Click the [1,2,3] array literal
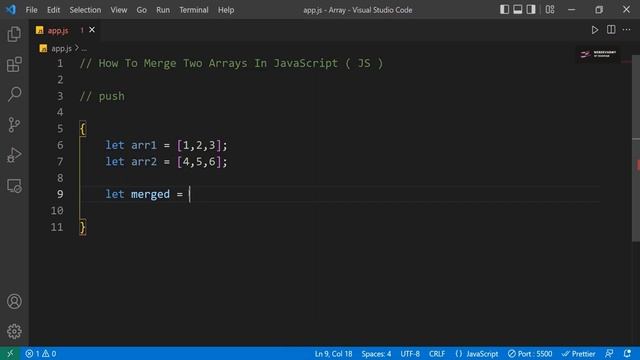The width and height of the screenshot is (640, 360). [x=199, y=145]
